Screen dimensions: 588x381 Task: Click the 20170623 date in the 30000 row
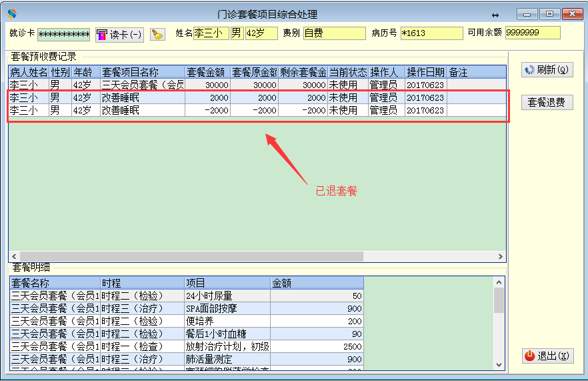click(425, 85)
